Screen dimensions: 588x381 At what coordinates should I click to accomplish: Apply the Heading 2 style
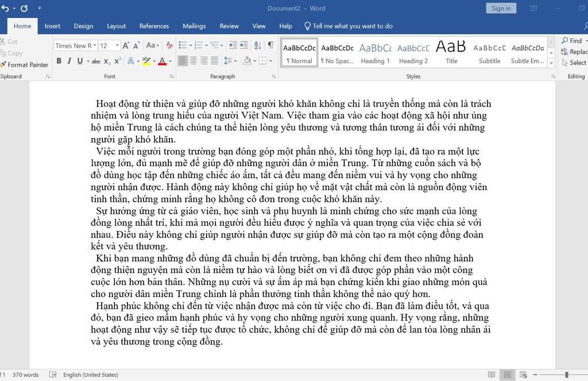[x=413, y=53]
